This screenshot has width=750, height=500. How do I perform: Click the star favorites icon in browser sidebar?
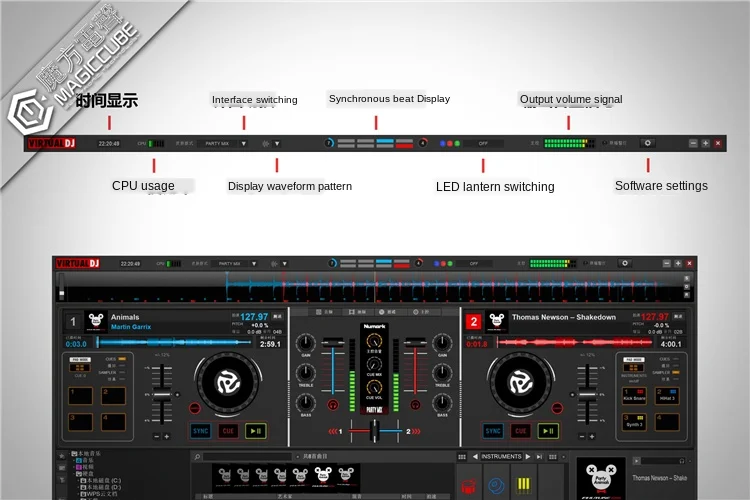(62, 456)
